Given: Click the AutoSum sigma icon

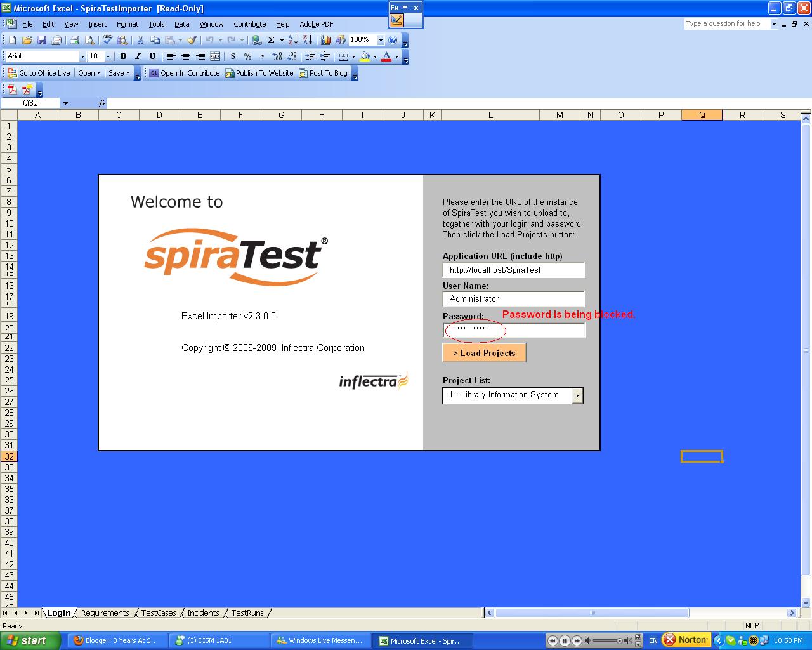Looking at the screenshot, I should pyautogui.click(x=272, y=40).
